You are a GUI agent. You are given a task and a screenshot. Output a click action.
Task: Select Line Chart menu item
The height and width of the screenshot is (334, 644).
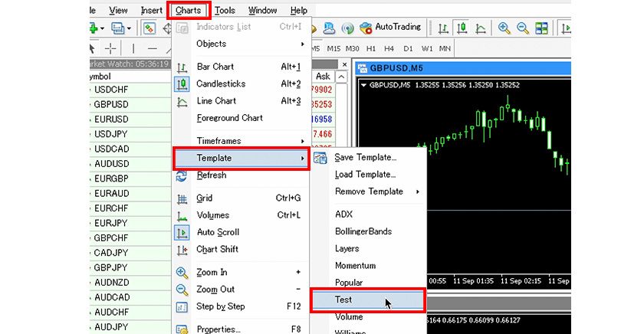click(242, 101)
